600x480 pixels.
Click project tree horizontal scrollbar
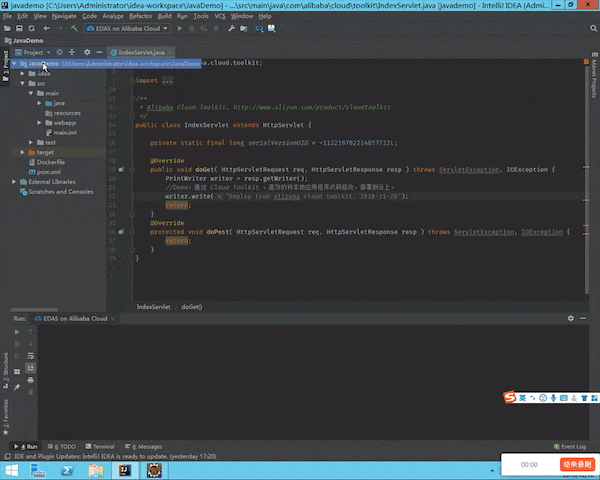pyautogui.click(x=34, y=310)
